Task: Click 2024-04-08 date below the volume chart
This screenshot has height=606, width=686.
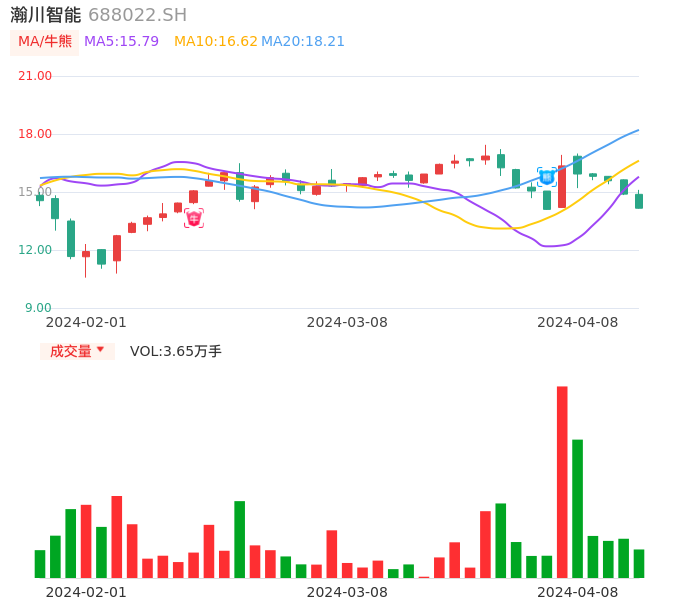Action: pos(578,592)
